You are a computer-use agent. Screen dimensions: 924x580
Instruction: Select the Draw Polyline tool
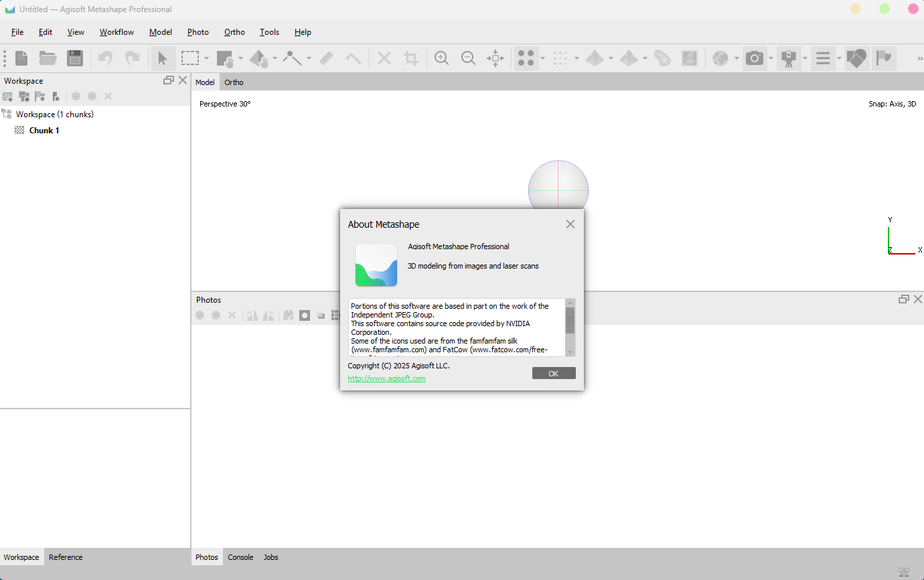pos(292,58)
